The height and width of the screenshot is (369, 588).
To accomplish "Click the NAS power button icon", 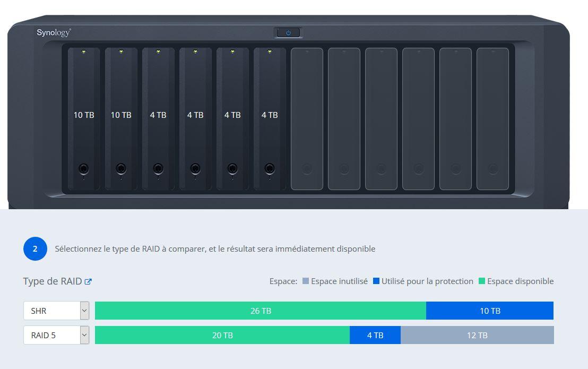I will (x=288, y=33).
